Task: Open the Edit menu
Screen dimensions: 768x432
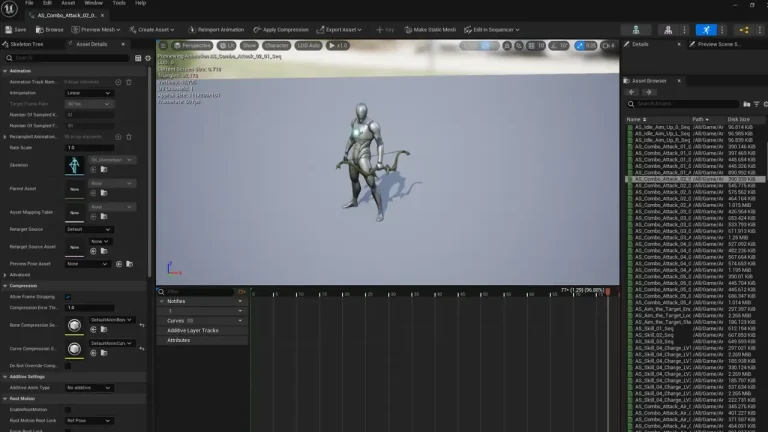Action: (x=47, y=3)
